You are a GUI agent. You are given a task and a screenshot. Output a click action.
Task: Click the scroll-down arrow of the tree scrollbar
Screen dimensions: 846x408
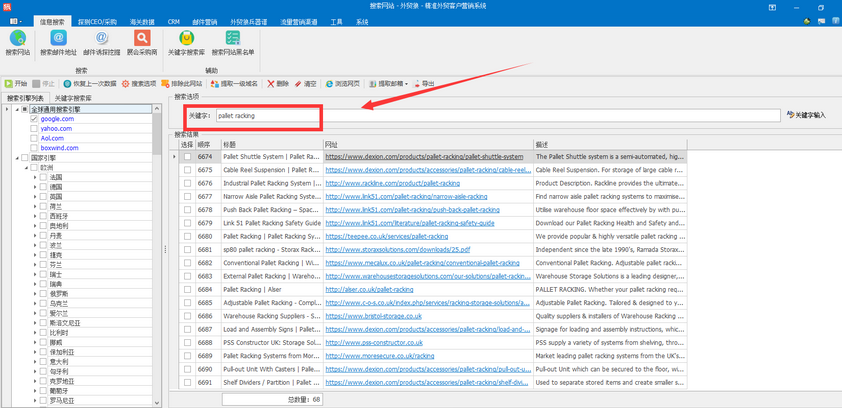(x=157, y=403)
